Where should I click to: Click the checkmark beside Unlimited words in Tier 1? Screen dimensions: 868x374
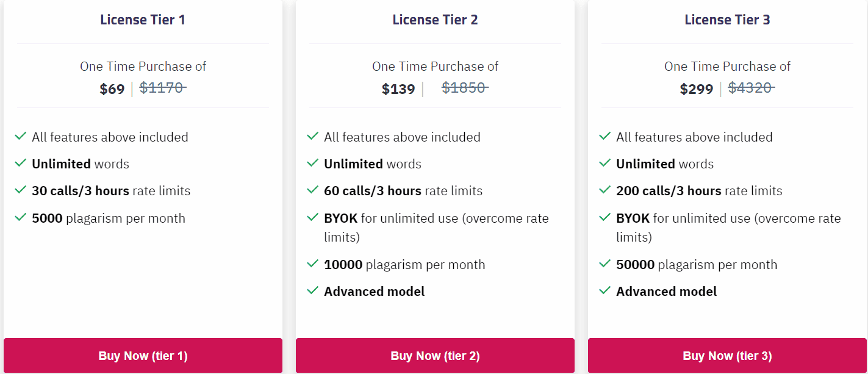click(20, 164)
